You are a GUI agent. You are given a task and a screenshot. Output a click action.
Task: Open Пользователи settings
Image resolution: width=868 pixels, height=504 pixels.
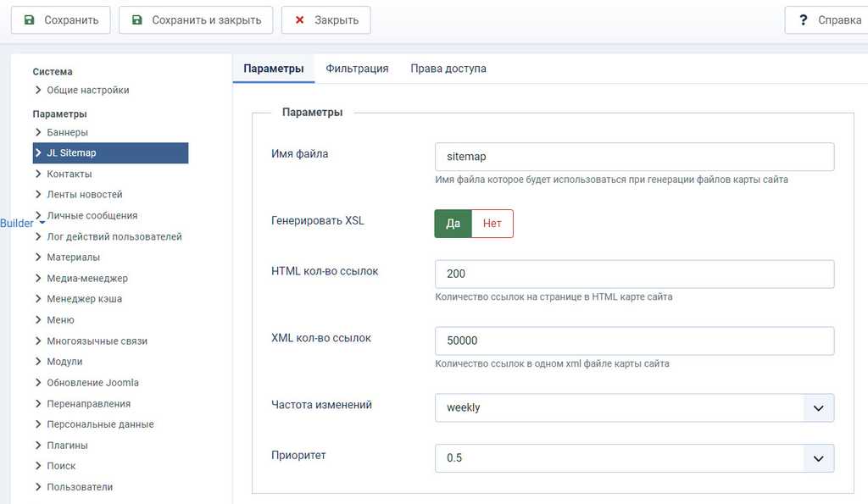(80, 487)
